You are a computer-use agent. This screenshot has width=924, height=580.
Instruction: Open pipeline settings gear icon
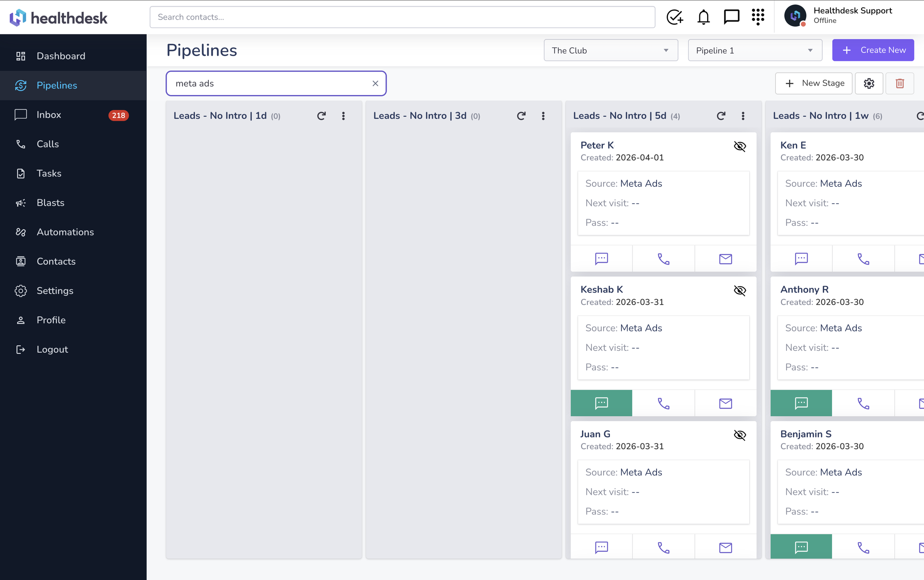[x=869, y=83]
